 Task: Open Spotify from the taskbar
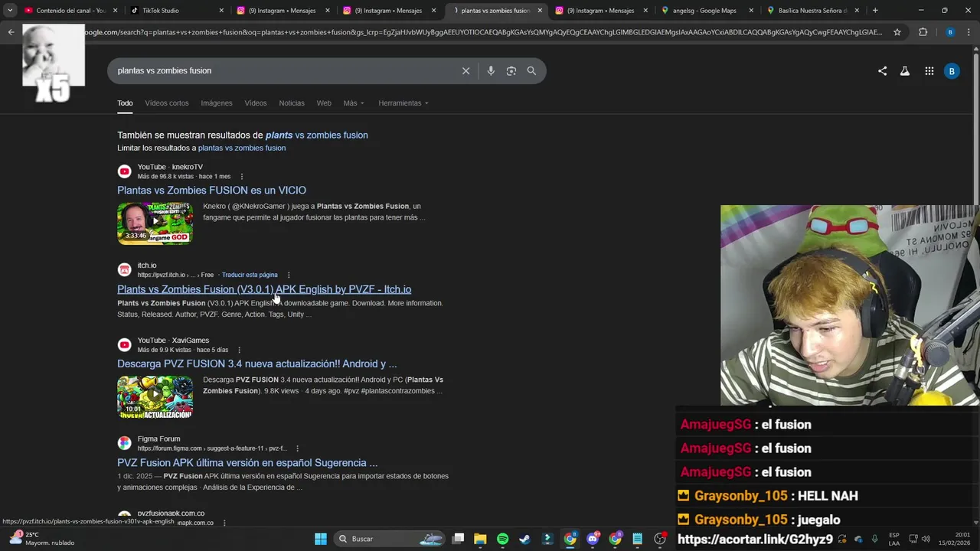click(x=502, y=539)
